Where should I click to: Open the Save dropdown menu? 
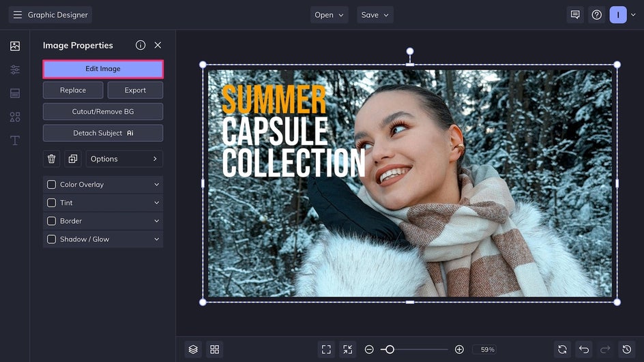[375, 15]
